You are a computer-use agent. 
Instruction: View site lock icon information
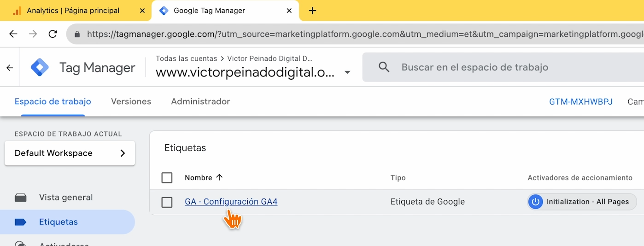click(77, 34)
